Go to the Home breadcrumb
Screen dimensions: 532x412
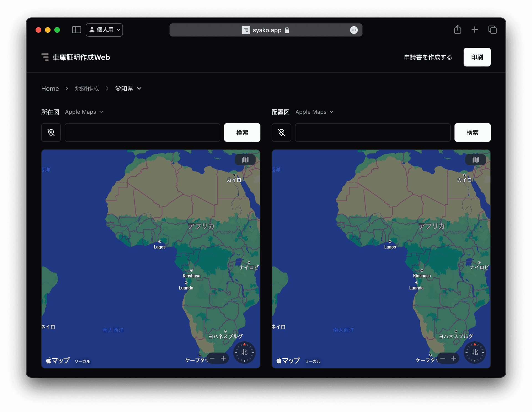coord(50,88)
